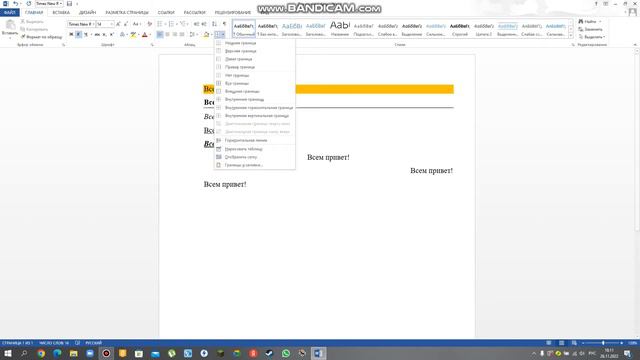The image size is (640, 360).
Task: Open Microsoft Edge from taskbar
Action: click(x=57, y=353)
